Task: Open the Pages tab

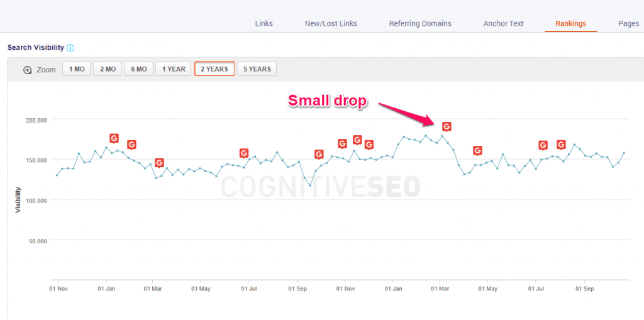Action: point(628,24)
